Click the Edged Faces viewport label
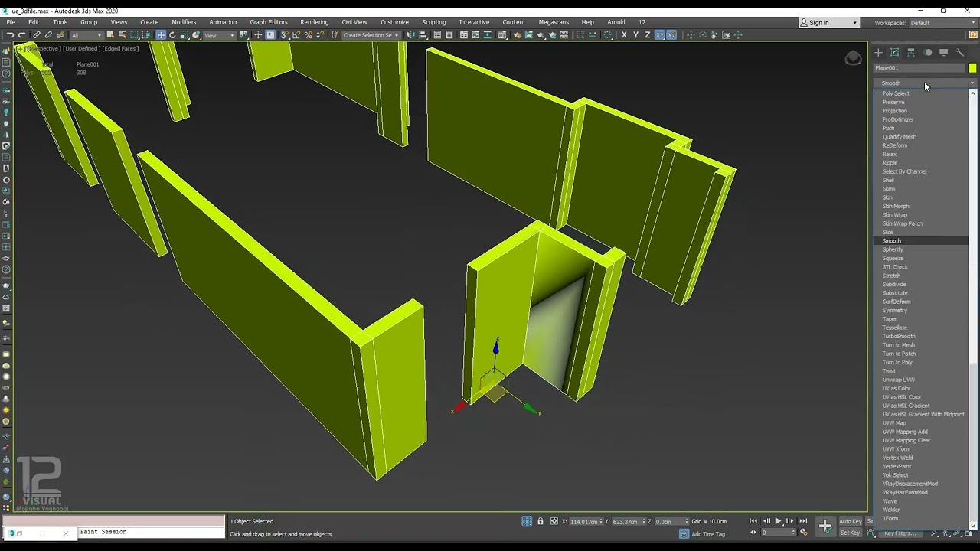This screenshot has width=980, height=551. (x=120, y=48)
